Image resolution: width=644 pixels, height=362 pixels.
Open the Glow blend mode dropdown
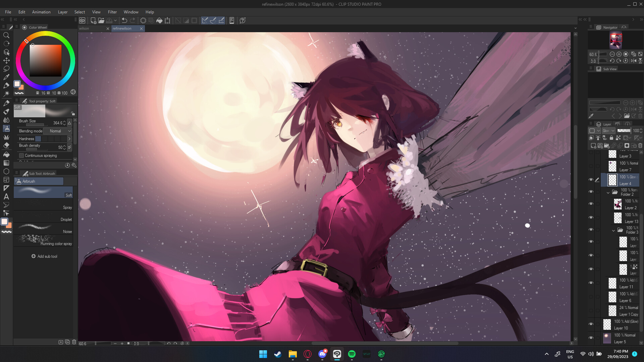tap(609, 130)
